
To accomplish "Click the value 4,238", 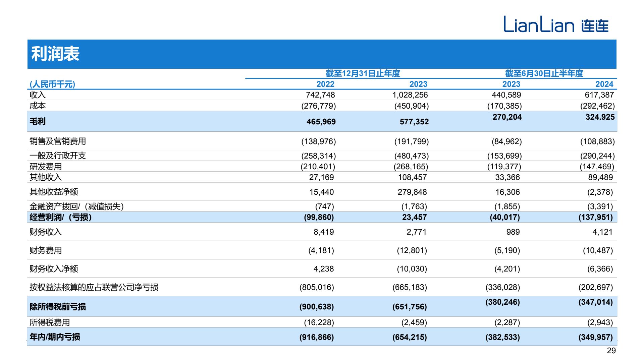I will click(324, 269).
